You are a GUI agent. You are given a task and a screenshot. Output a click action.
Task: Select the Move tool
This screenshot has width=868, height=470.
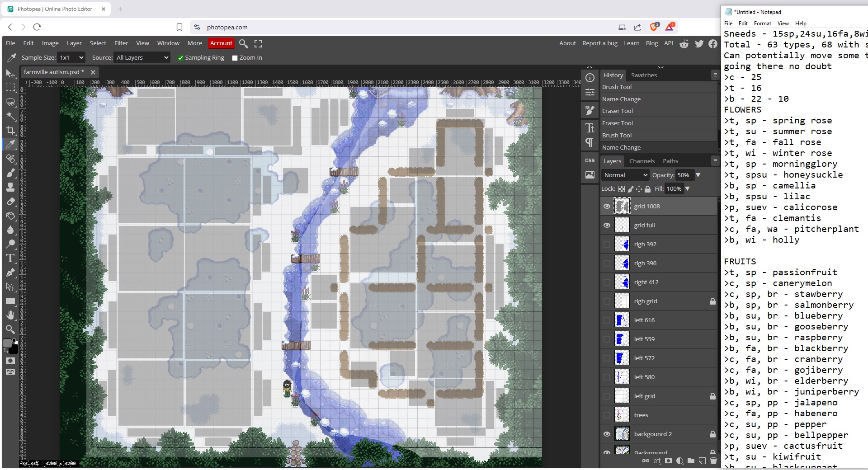click(x=10, y=73)
